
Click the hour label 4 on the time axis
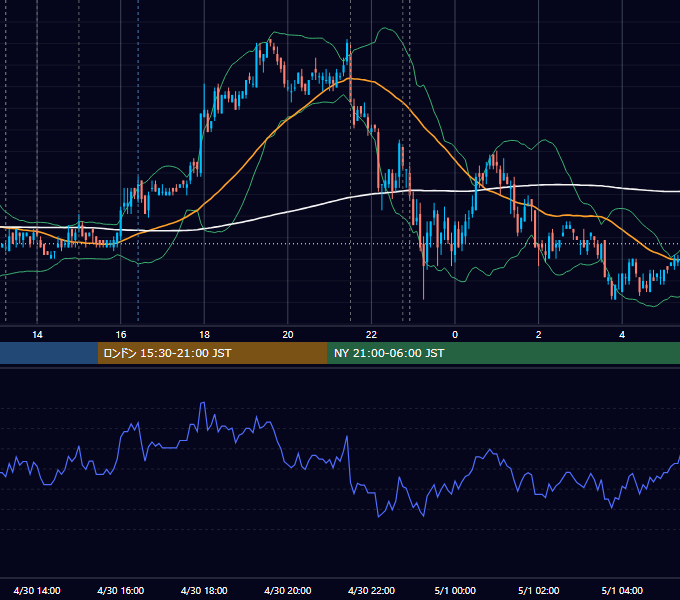tap(622, 335)
